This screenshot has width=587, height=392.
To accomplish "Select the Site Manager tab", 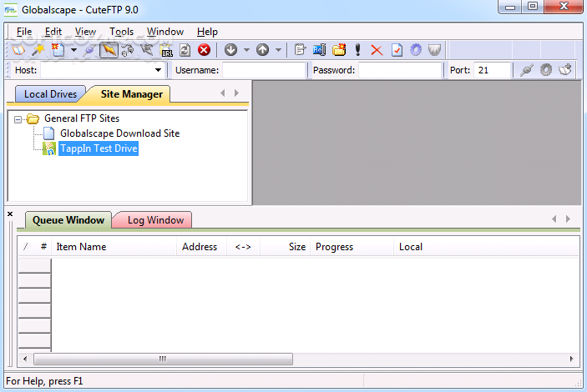I will [131, 94].
